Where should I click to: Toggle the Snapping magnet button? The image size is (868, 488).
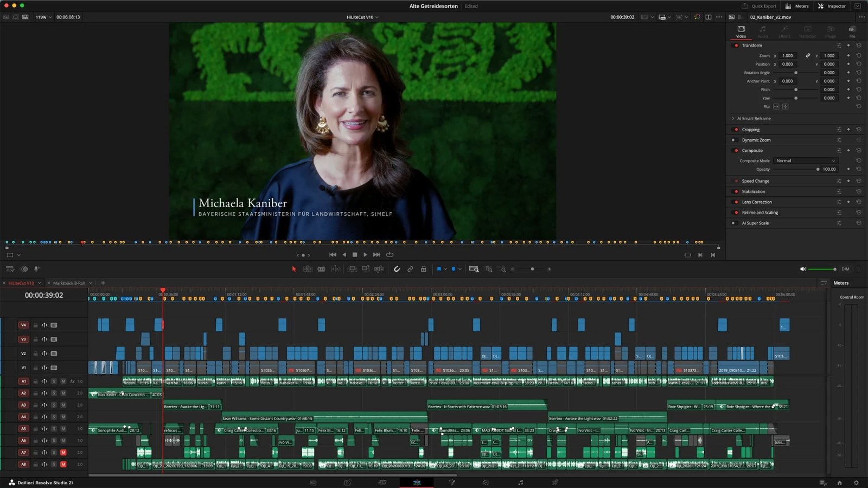[397, 269]
